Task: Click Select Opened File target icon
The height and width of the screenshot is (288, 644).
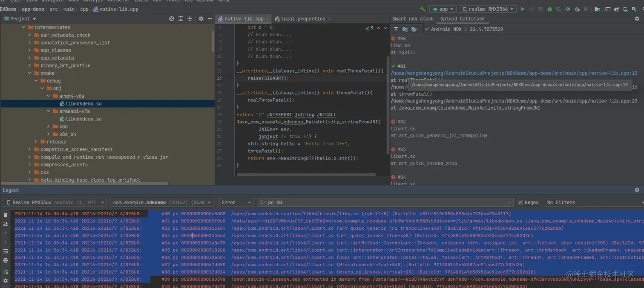Action: tap(172, 19)
